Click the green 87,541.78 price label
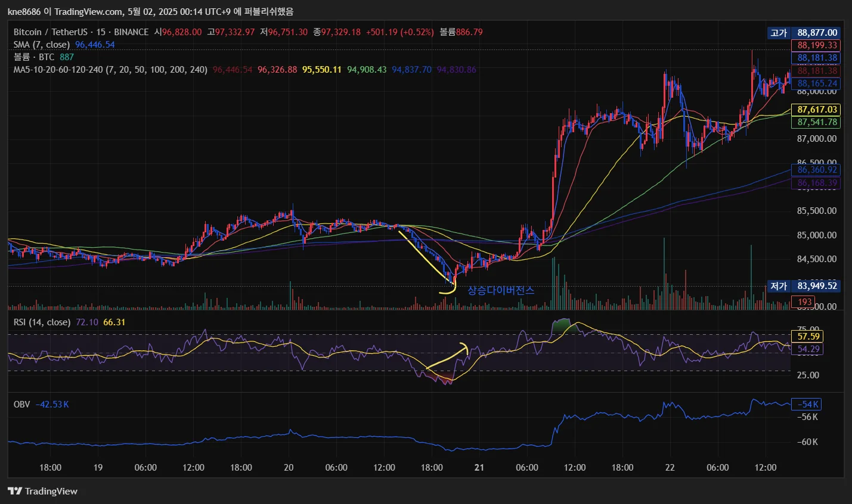The width and height of the screenshot is (852, 504). pos(816,122)
